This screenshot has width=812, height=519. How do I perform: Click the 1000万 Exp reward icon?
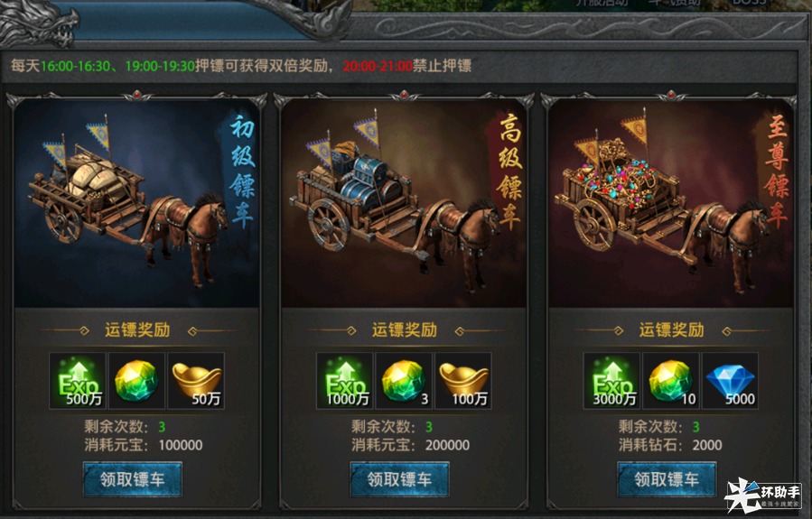click(344, 381)
